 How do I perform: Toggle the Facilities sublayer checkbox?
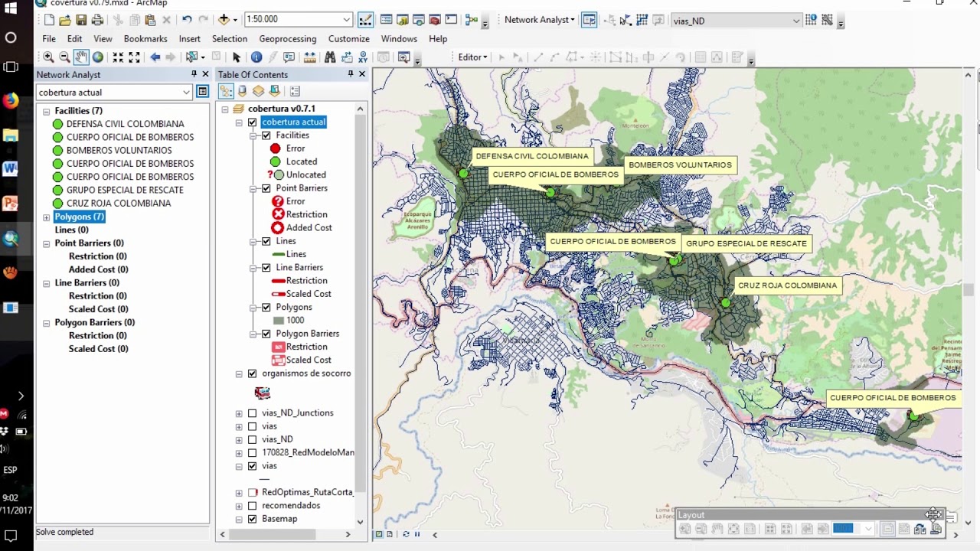[x=266, y=135]
